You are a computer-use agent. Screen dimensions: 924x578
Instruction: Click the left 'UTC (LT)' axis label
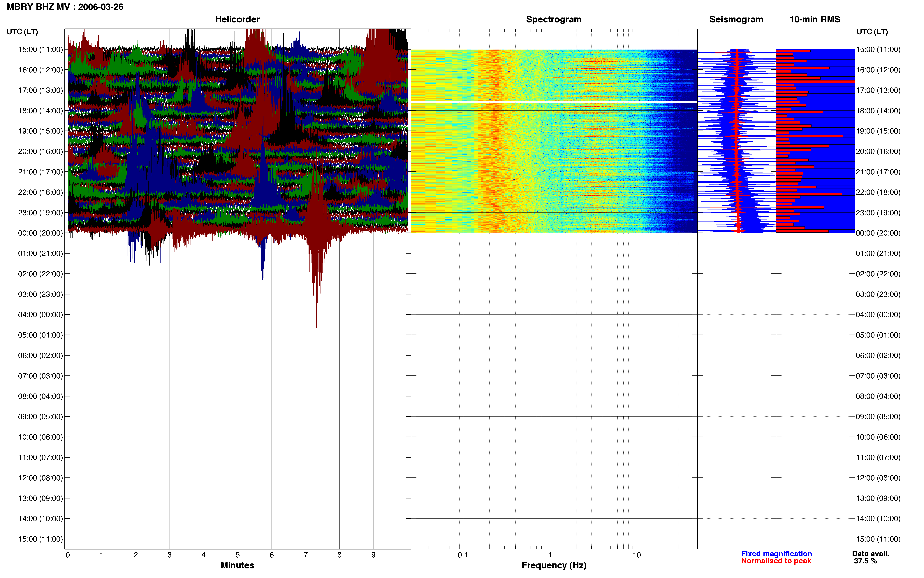coord(22,32)
